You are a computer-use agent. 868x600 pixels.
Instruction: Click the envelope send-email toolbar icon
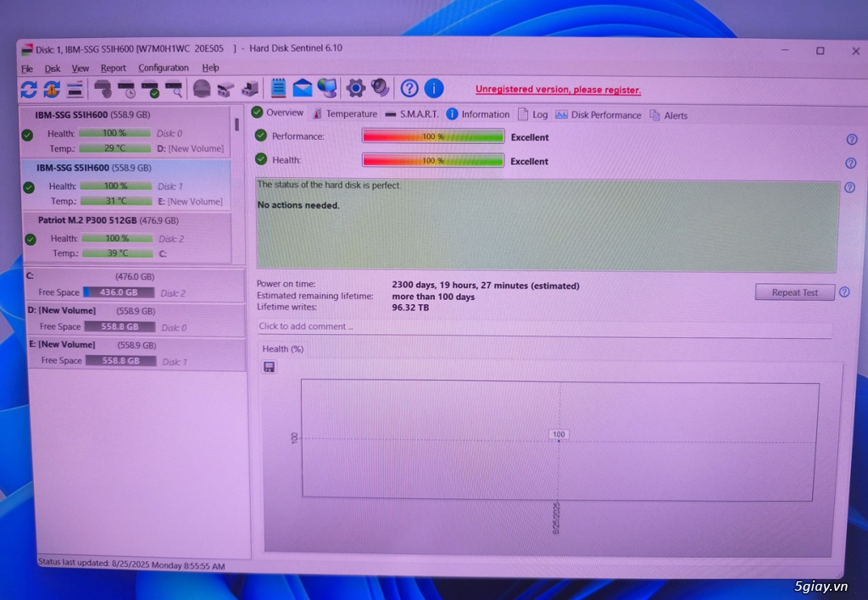303,88
